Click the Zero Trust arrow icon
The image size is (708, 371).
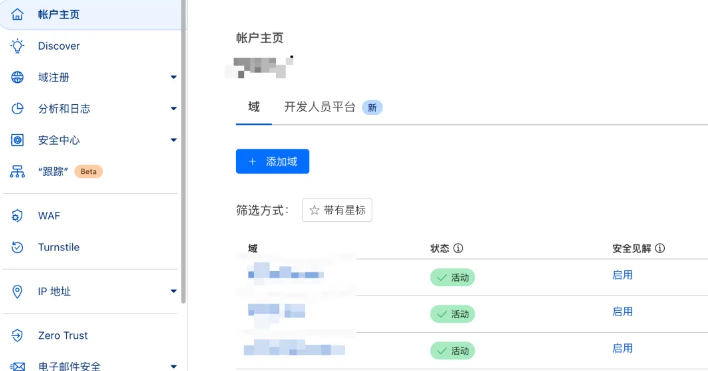coord(17,335)
